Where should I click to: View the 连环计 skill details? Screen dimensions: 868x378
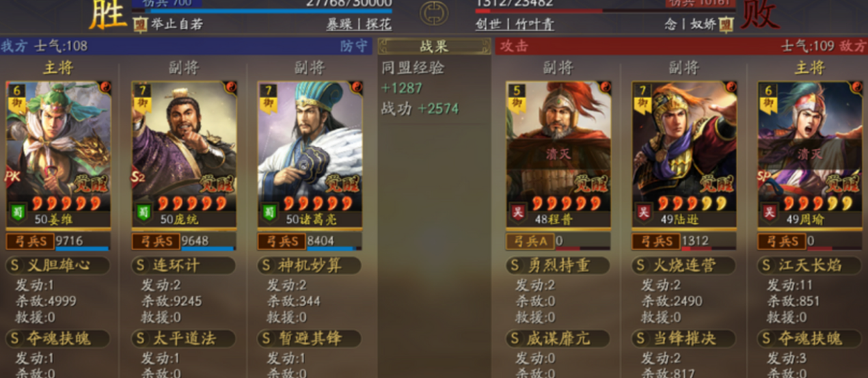183,265
